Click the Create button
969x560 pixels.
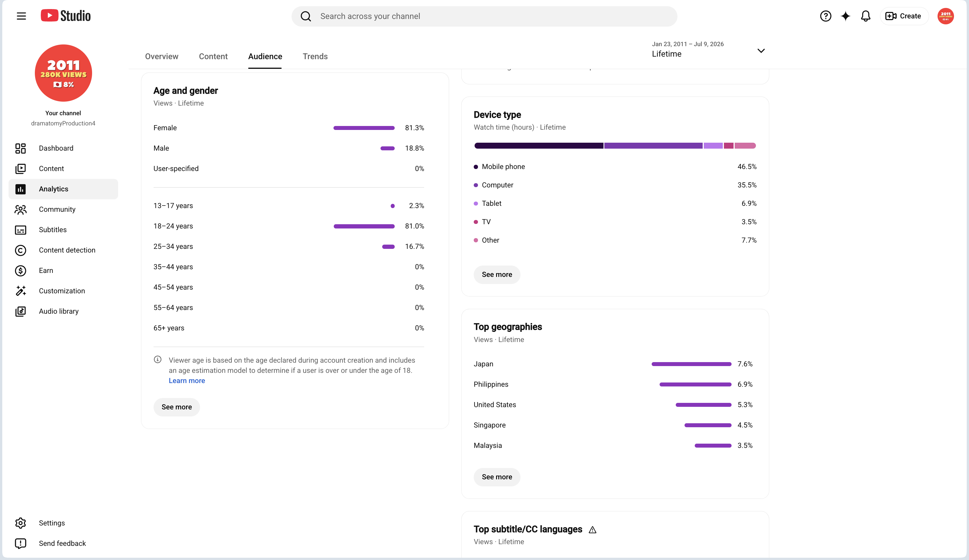coord(904,16)
